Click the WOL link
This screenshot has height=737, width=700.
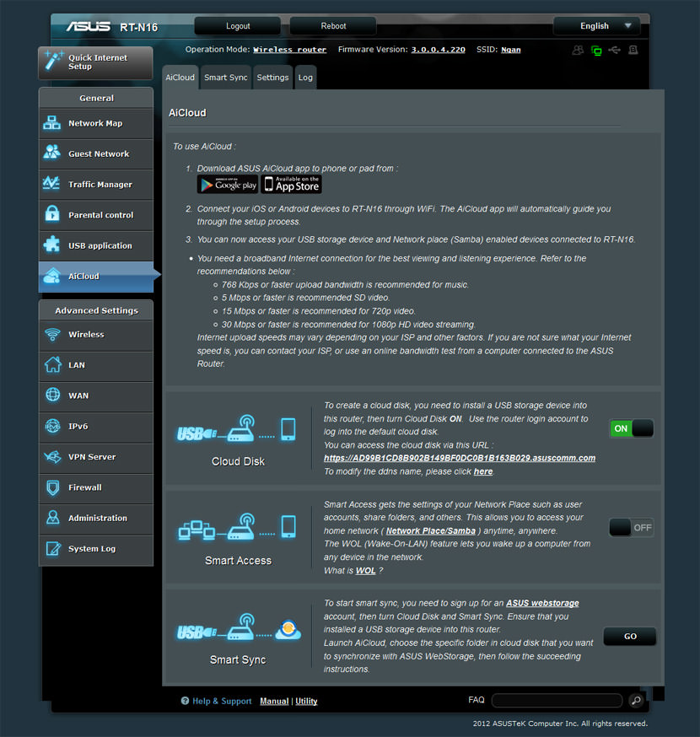point(365,570)
